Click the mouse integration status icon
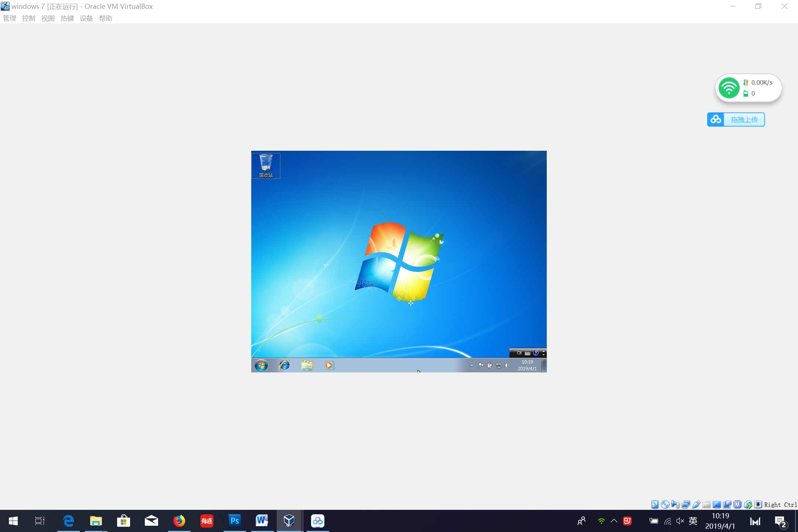The width and height of the screenshot is (798, 532). (748, 504)
